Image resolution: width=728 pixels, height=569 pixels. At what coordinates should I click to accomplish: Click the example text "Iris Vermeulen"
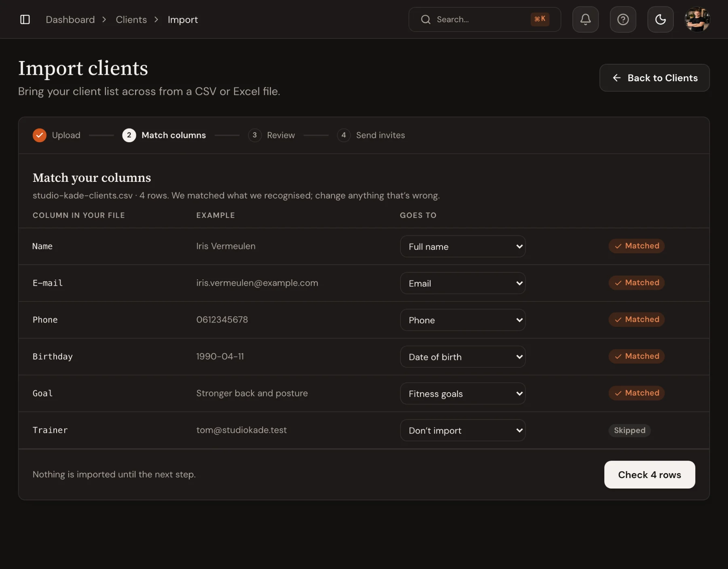[x=226, y=246]
